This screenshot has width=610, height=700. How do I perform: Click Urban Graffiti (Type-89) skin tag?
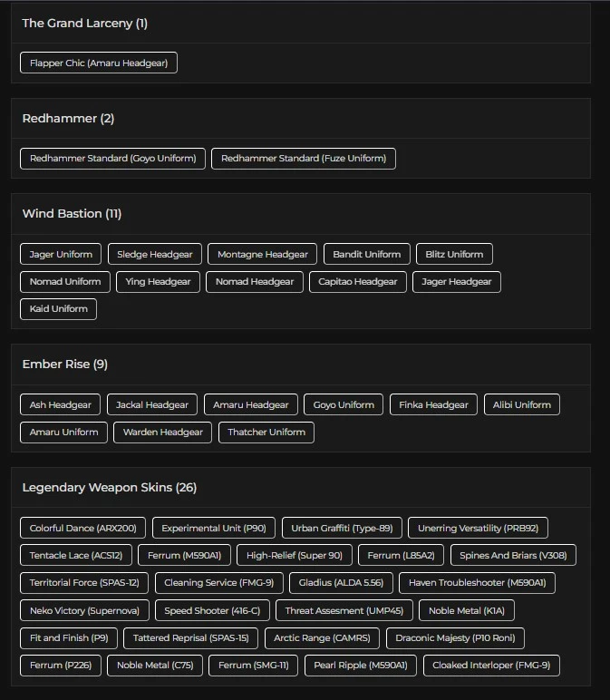point(342,528)
